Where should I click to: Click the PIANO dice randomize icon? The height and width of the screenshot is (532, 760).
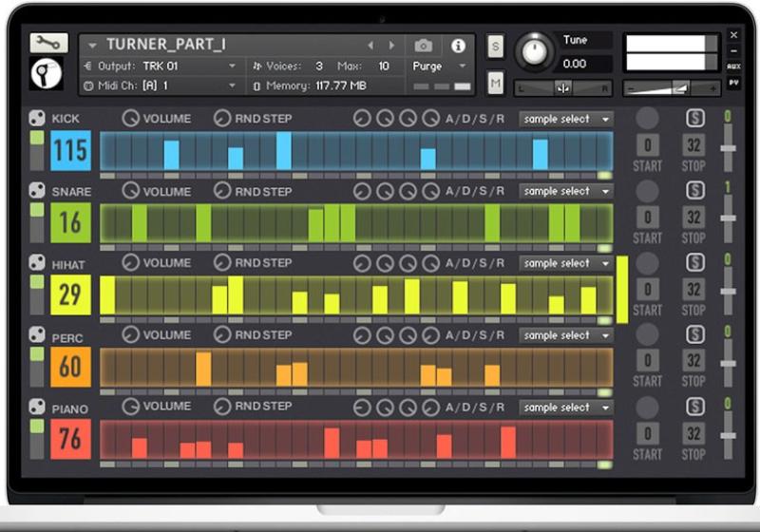(37, 408)
